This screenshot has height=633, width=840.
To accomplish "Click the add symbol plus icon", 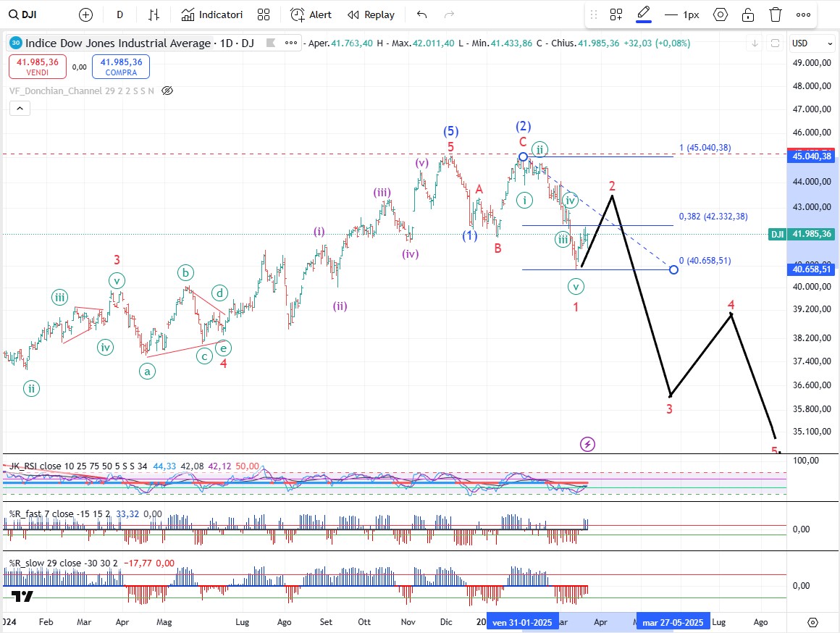I will click(x=85, y=14).
